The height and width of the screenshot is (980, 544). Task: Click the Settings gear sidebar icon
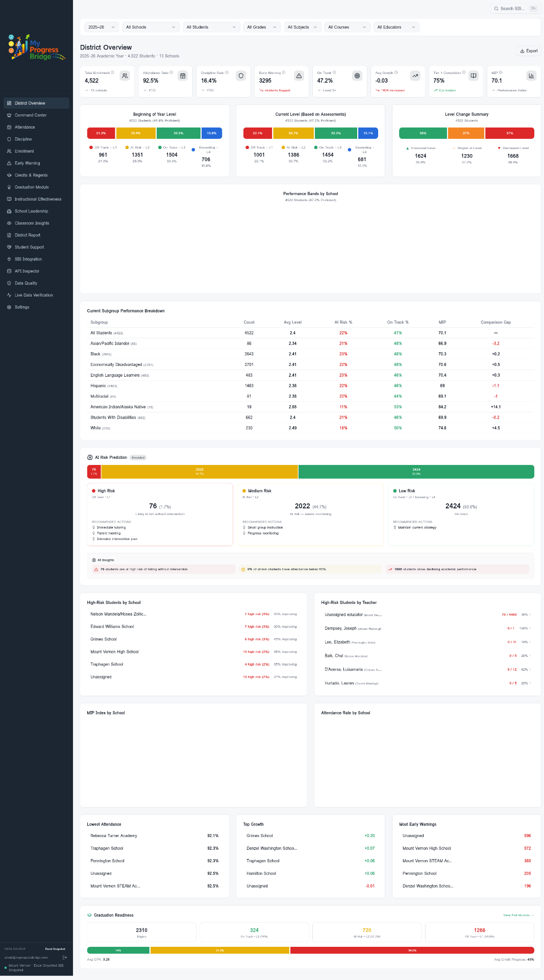(x=9, y=307)
